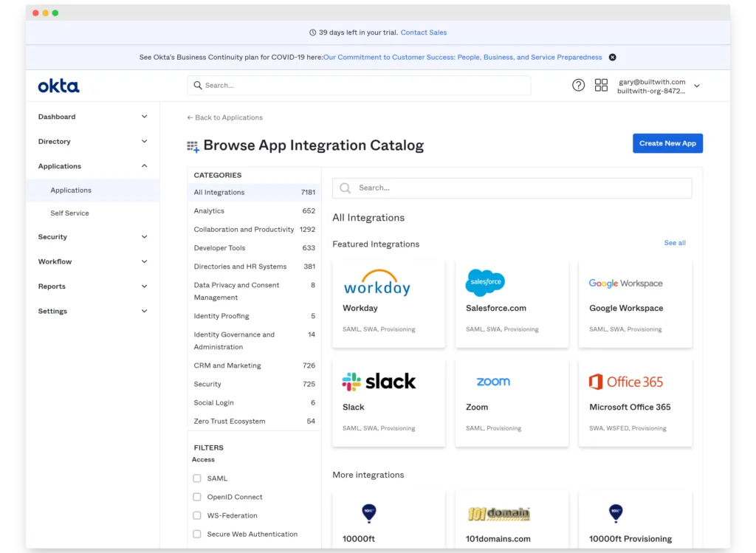Screen dimensions: 756x553
Task: Open Self Service in the sidebar
Action: 92,213
